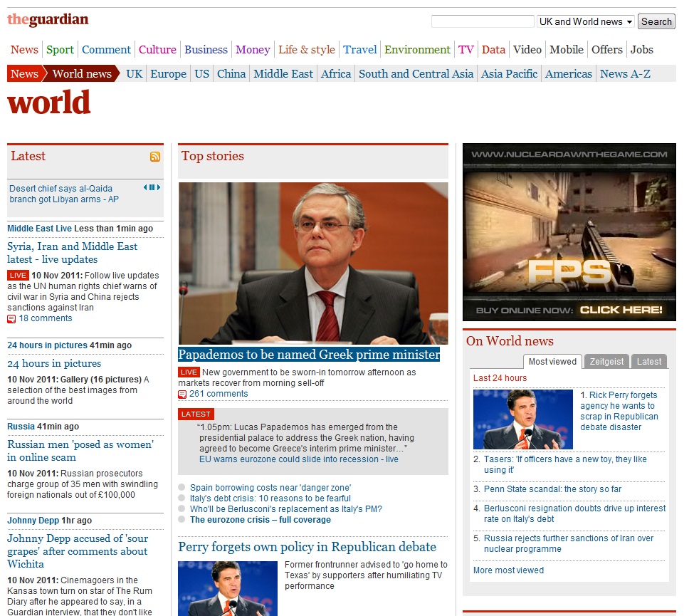This screenshot has height=616, width=689.
Task: Open the 261 comments link
Action: [x=219, y=394]
